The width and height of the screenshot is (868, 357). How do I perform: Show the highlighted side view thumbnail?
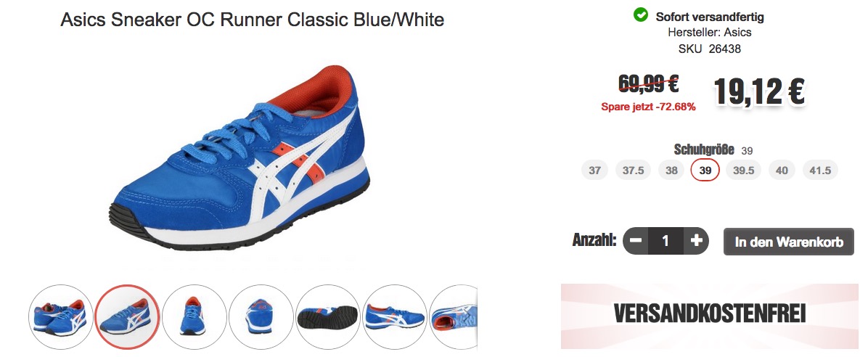[128, 317]
